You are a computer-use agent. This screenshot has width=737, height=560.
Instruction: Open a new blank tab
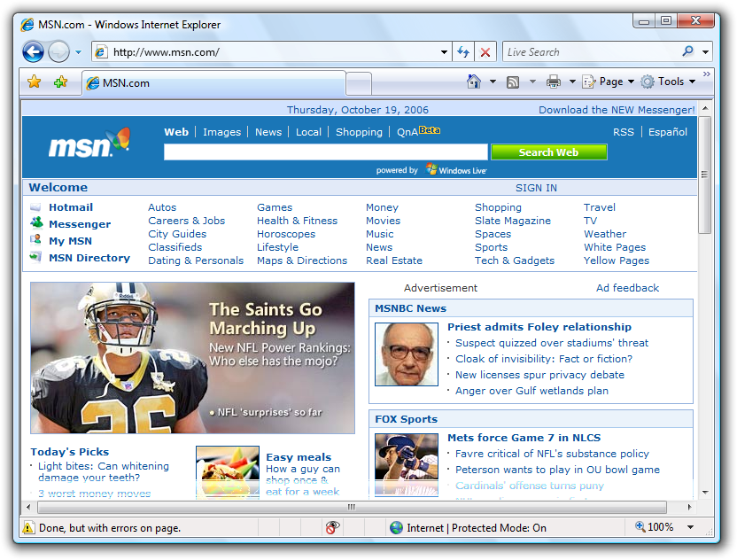359,83
